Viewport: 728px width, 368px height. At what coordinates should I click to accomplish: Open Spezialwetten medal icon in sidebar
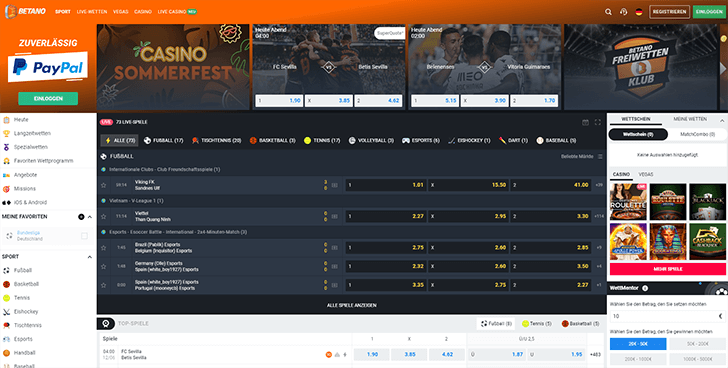click(6, 147)
